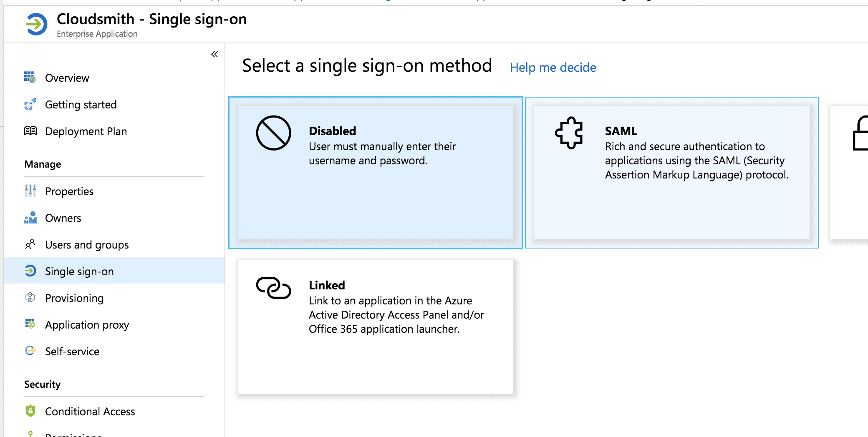The width and height of the screenshot is (868, 437).
Task: Click the SAML puzzle piece icon
Action: [x=569, y=133]
